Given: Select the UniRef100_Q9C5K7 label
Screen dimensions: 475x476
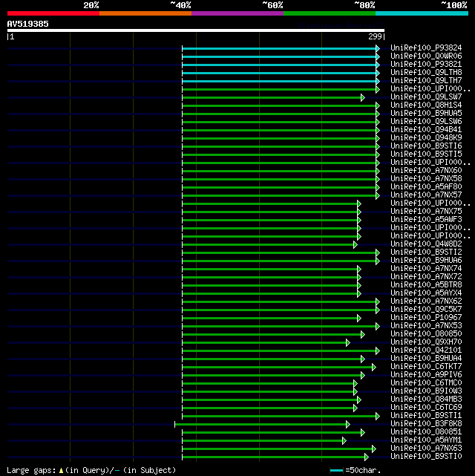Looking at the screenshot, I should (426, 310).
